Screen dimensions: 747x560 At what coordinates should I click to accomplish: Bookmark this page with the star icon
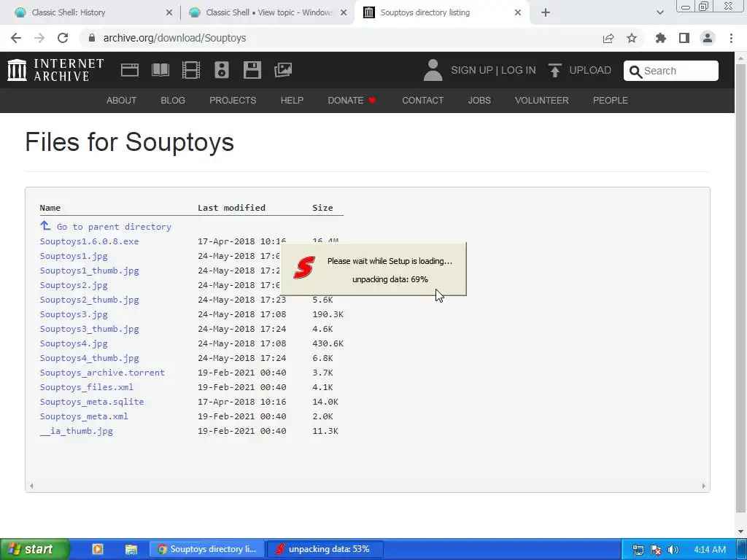click(x=632, y=38)
